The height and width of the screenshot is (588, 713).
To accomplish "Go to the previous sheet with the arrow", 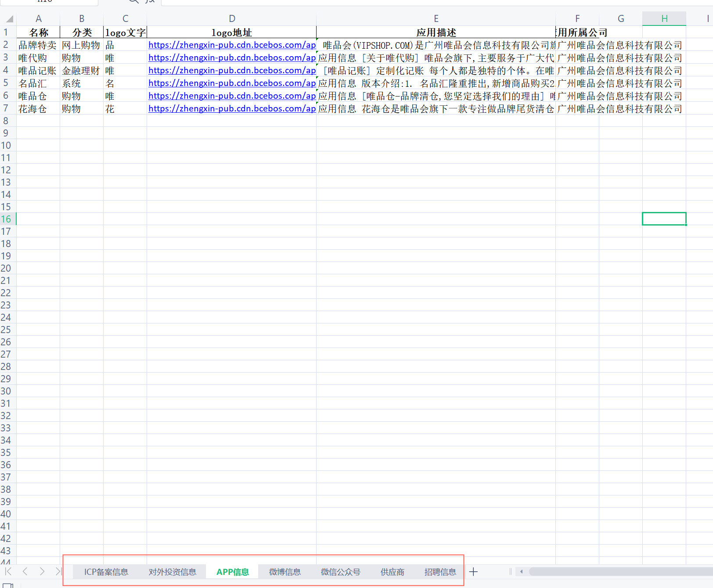I will coord(25,571).
